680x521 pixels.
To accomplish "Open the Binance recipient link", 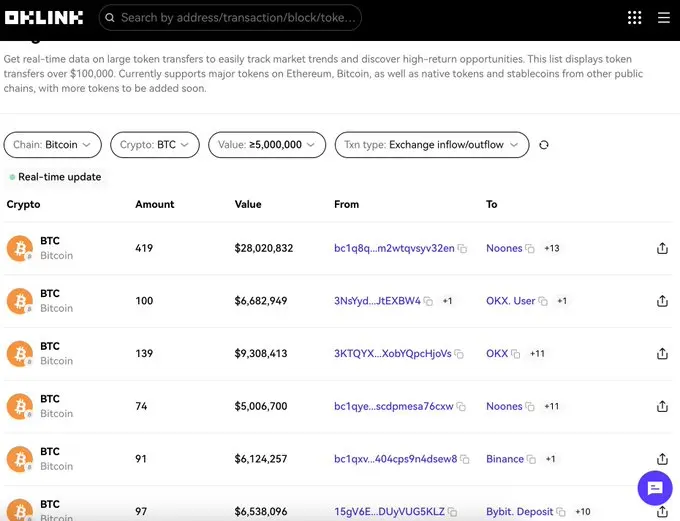I will 505,459.
